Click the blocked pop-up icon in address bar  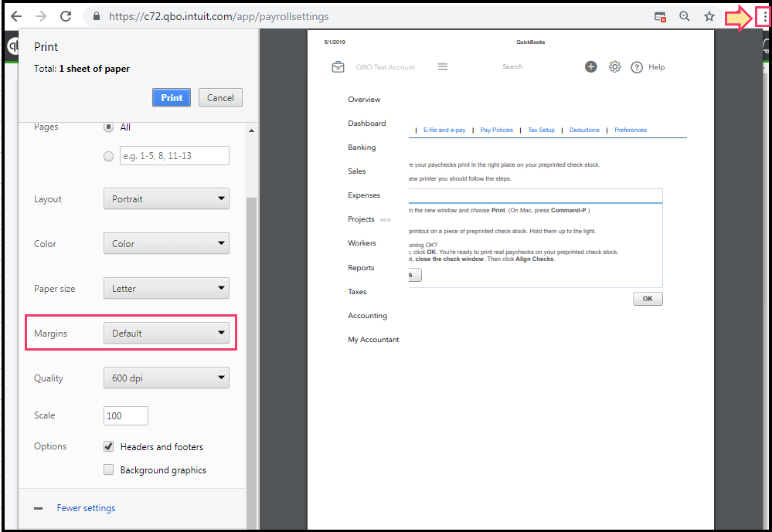coord(660,17)
